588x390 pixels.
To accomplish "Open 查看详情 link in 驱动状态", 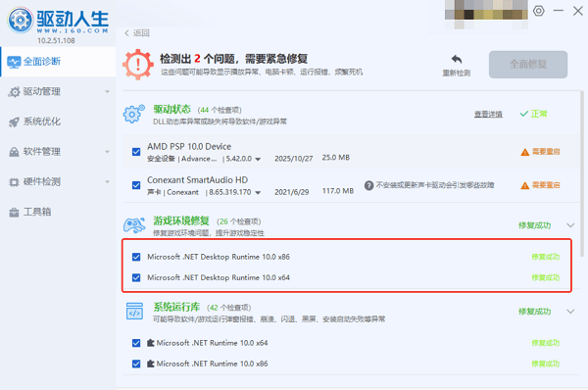I will (488, 114).
